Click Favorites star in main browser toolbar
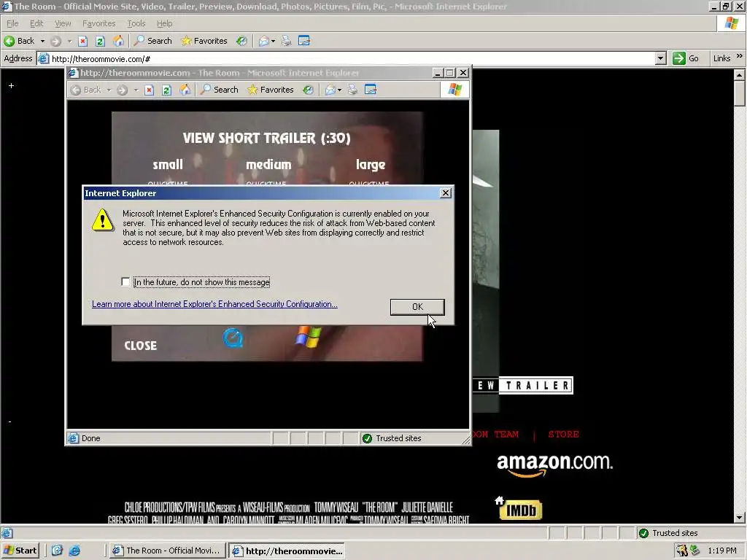 (x=204, y=41)
